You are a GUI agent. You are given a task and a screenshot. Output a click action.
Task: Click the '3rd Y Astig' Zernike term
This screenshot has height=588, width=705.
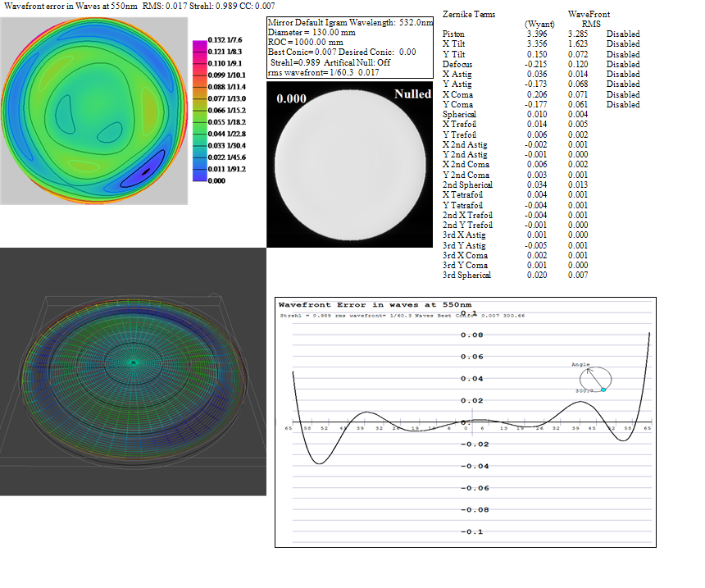tap(464, 246)
